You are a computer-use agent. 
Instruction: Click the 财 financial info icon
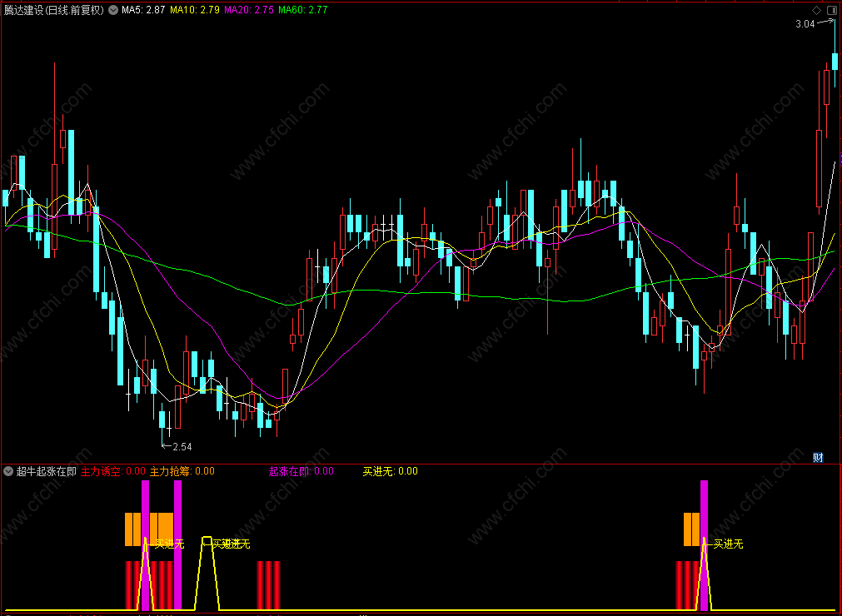(x=819, y=457)
